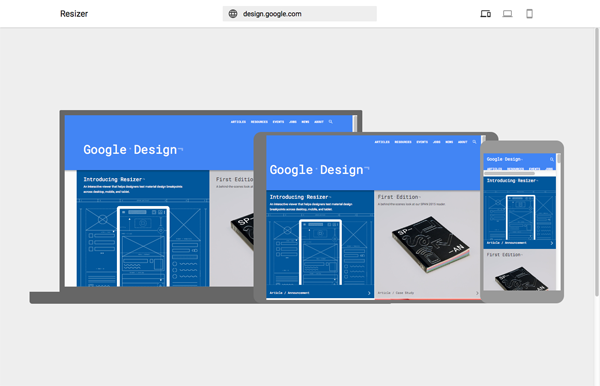
Task: Switch to the laptop-only view icon
Action: click(507, 14)
